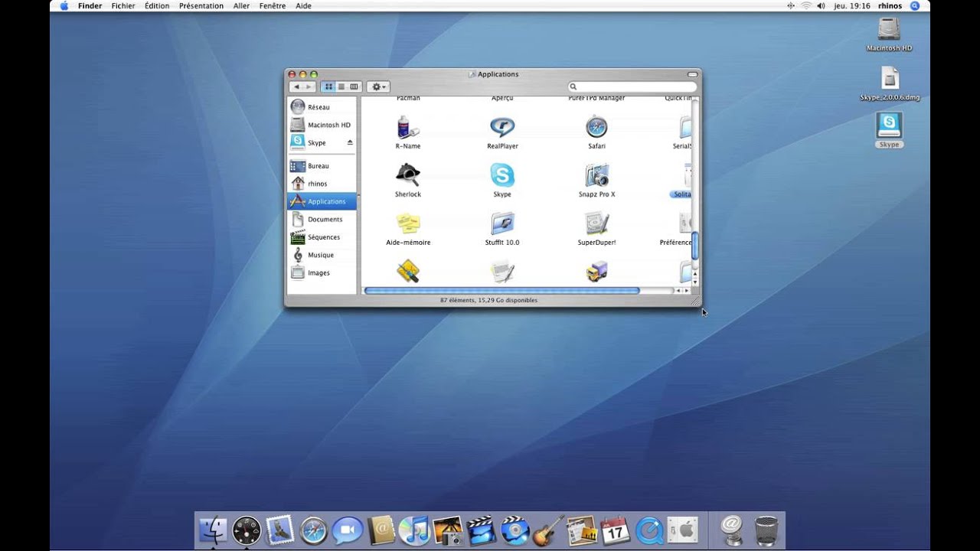The width and height of the screenshot is (980, 551).
Task: Select the Transmit truck icon in the bottom row
Action: [x=596, y=271]
